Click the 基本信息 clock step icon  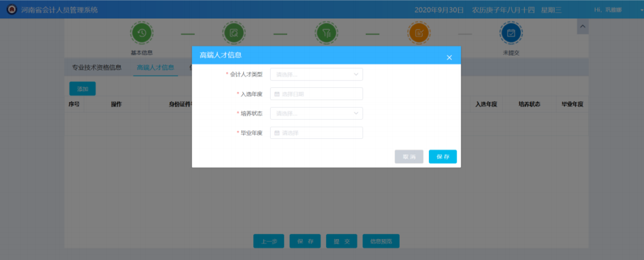click(x=142, y=33)
